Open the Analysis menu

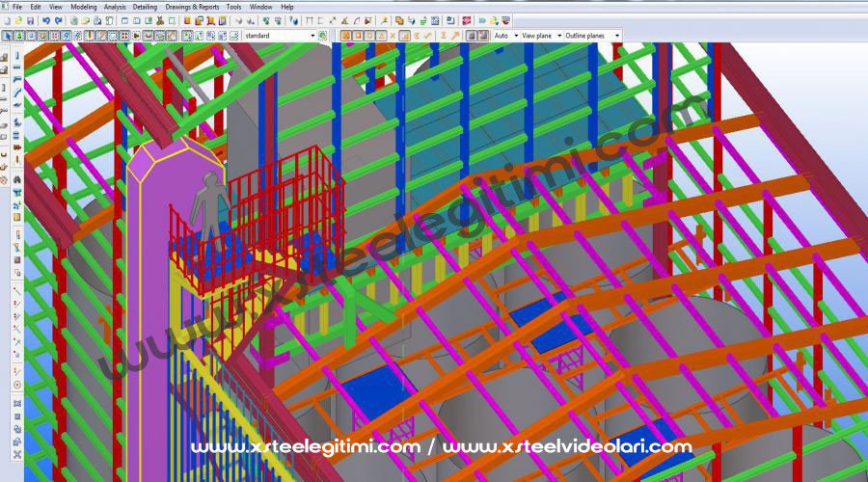[x=115, y=7]
